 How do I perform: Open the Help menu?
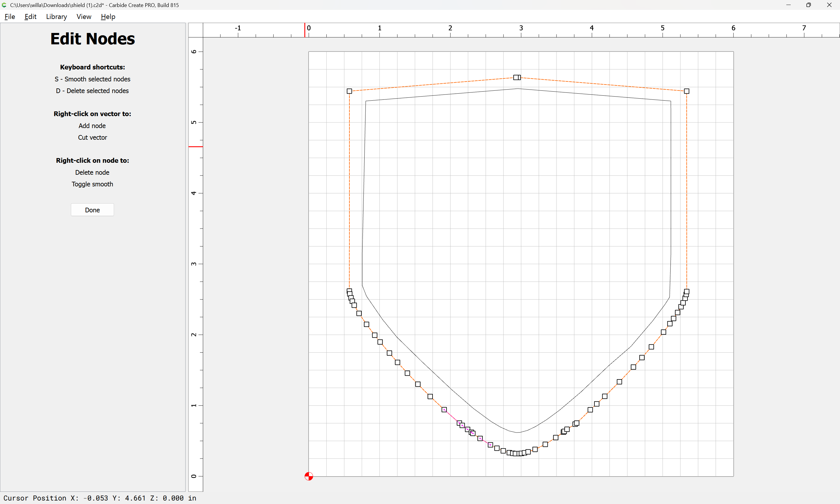click(x=108, y=17)
